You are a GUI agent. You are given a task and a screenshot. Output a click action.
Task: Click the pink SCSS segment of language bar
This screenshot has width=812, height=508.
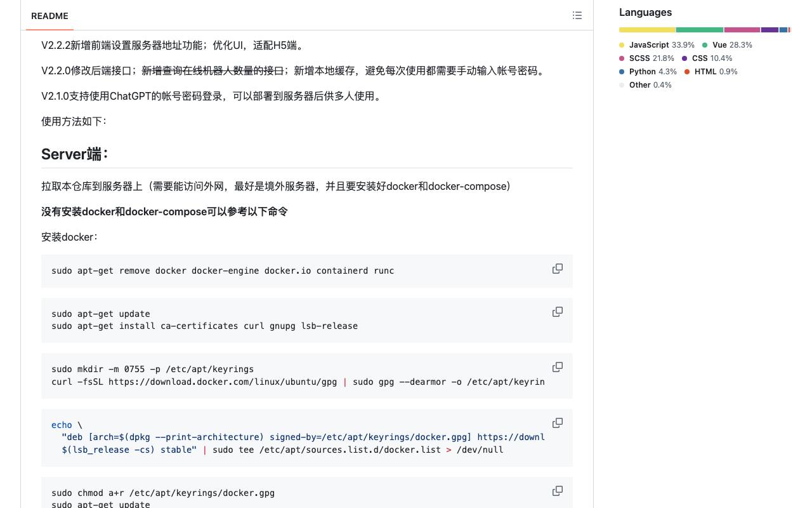[x=742, y=30]
